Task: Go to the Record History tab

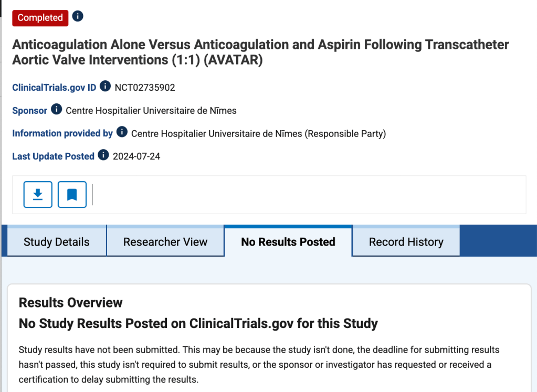Action: (x=406, y=242)
